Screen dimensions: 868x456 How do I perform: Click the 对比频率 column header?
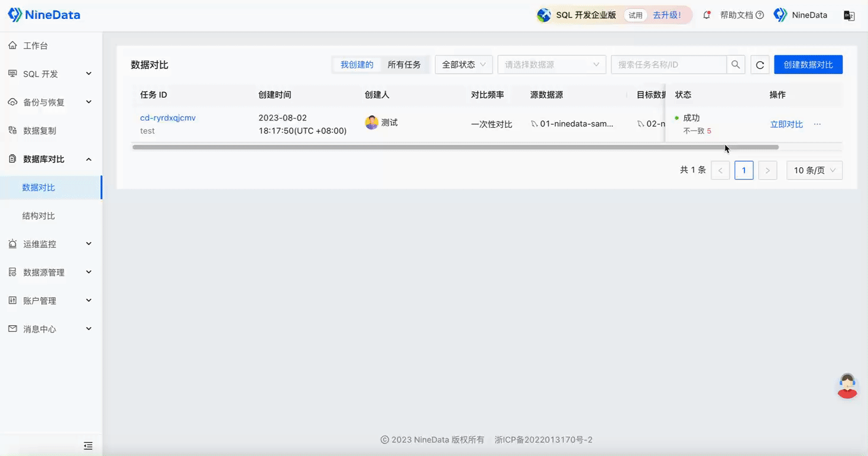[x=488, y=95]
